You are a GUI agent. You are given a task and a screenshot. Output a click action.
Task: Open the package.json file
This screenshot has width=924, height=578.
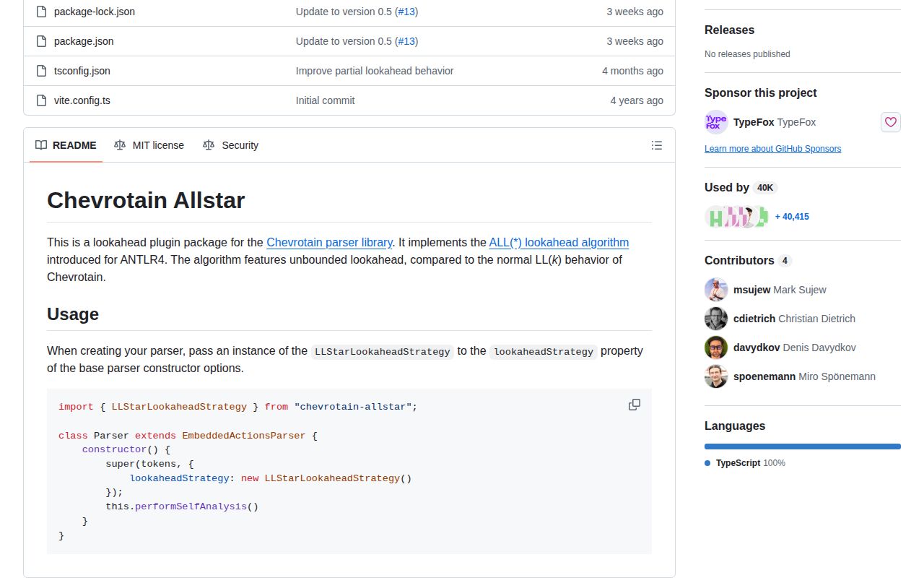(x=84, y=41)
